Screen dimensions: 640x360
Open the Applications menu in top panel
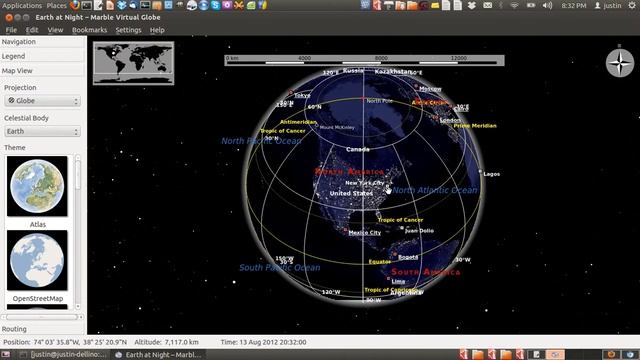click(22, 5)
